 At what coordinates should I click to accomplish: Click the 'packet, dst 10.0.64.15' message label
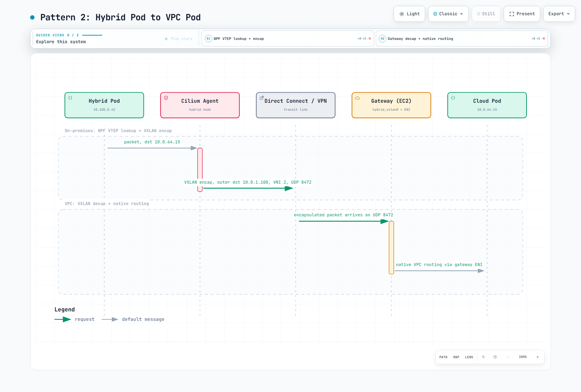click(152, 142)
